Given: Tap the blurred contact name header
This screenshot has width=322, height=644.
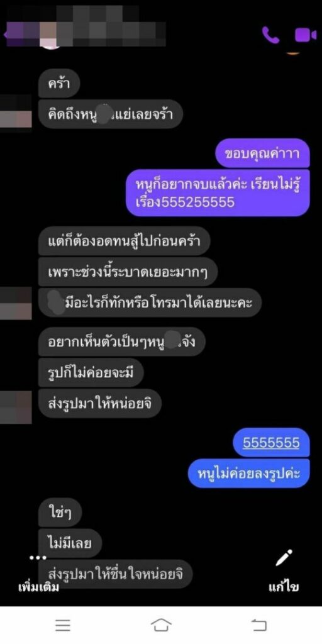Looking at the screenshot, I should [x=86, y=25].
